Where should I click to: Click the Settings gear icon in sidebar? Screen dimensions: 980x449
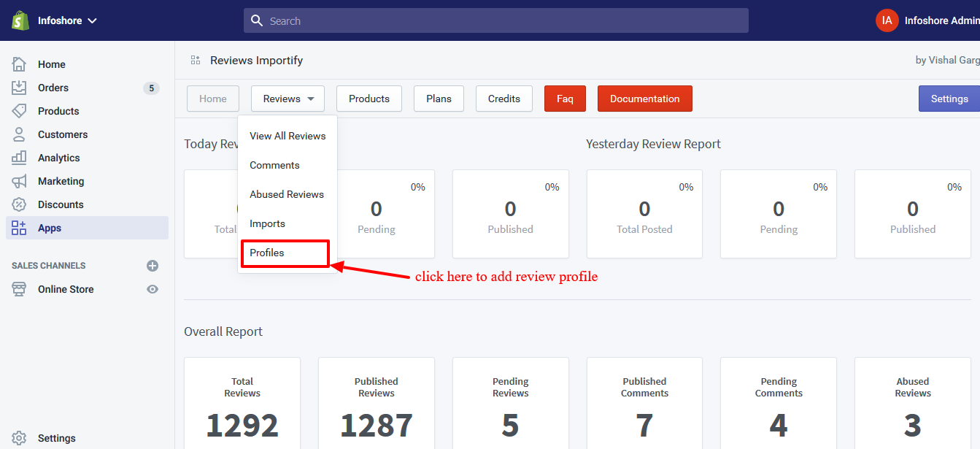pyautogui.click(x=19, y=438)
